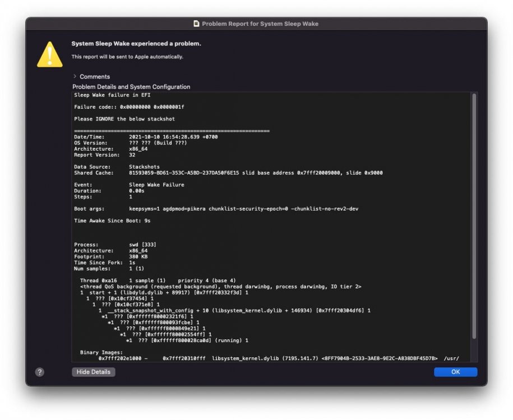Screen dimensions: 513x420
Task: Click the Comments section label
Action: (95, 77)
